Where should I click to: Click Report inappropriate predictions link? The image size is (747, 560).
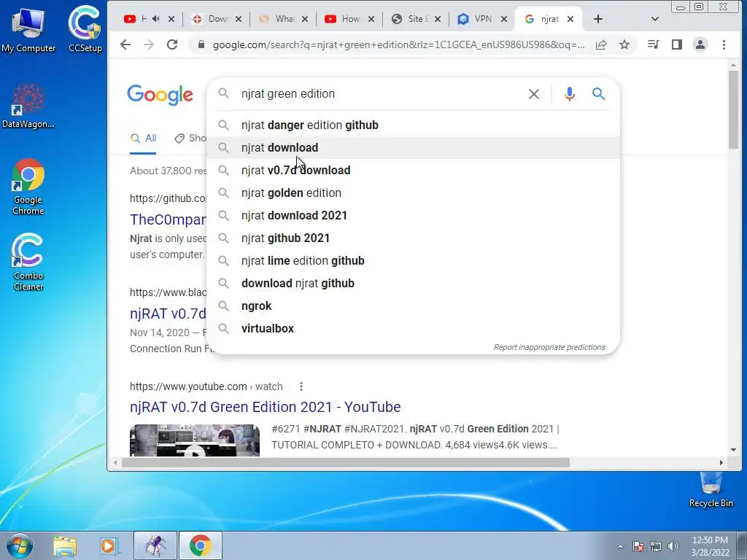[x=549, y=348]
